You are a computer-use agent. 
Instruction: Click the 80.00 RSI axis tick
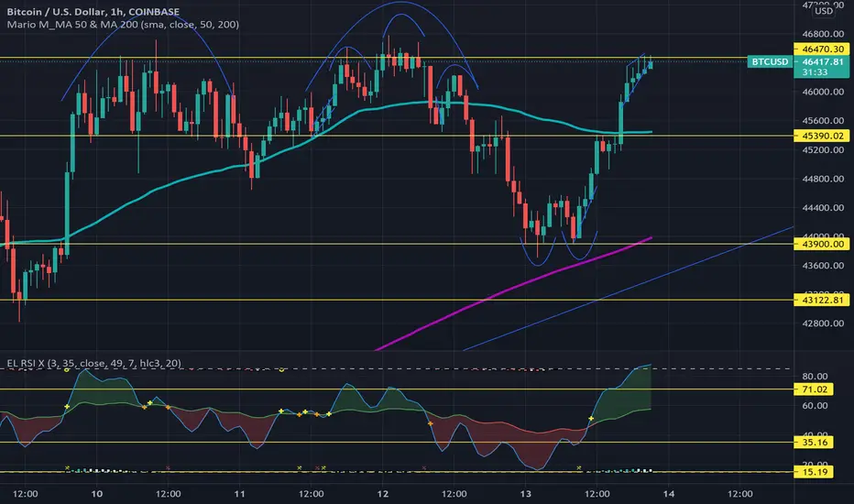[x=815, y=376]
